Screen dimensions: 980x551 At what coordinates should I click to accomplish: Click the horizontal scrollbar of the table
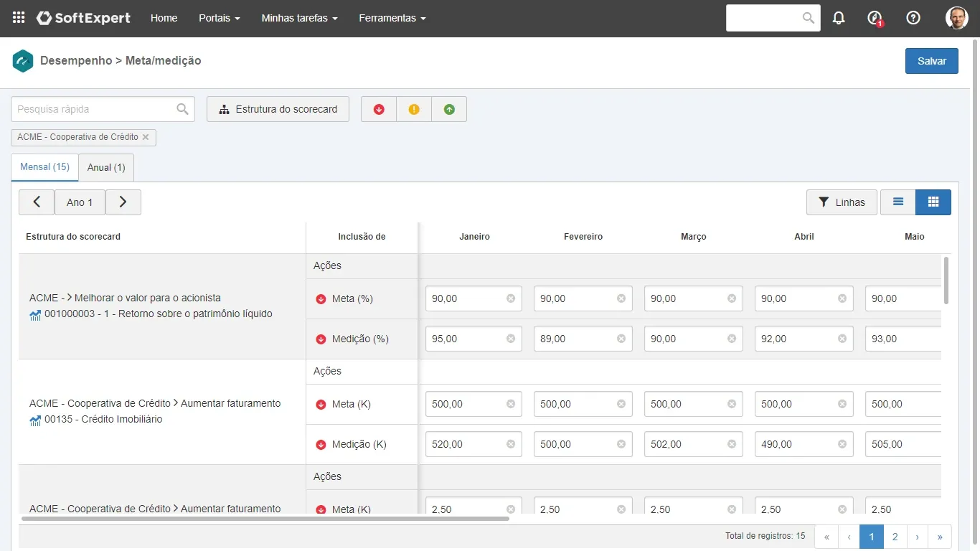(x=265, y=518)
